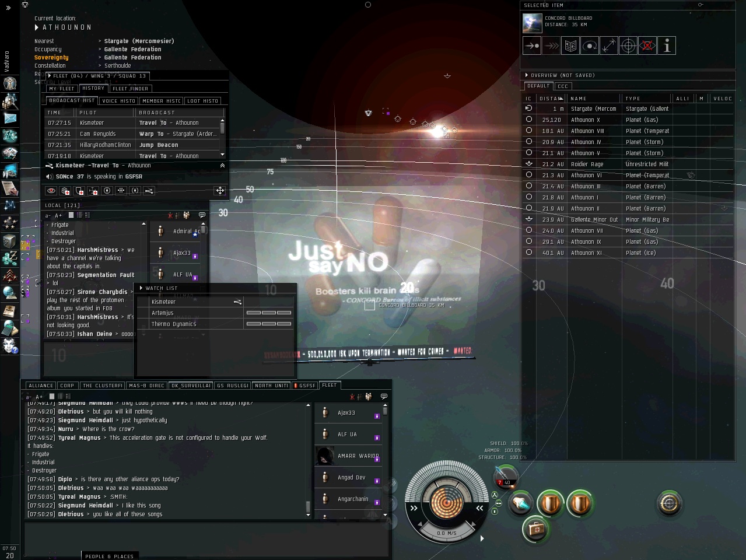Image resolution: width=746 pixels, height=560 pixels.
Task: Decrease ship speed with left chevrons
Action: pos(414,508)
